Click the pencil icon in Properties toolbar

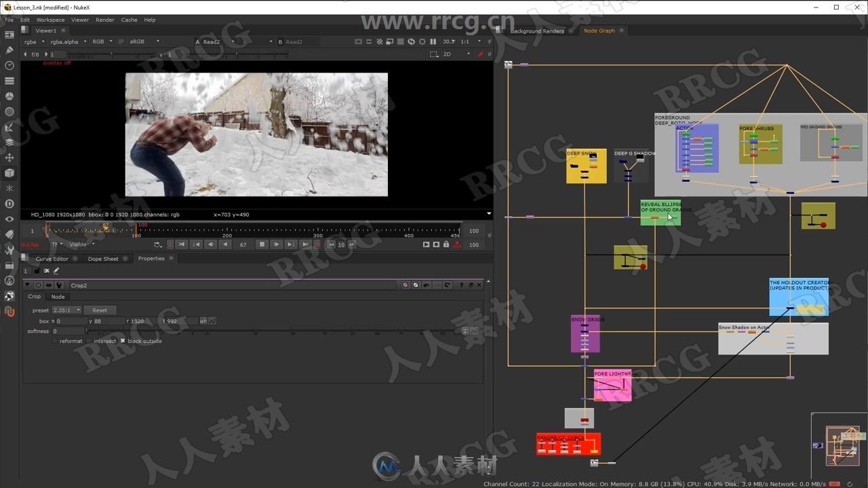tap(56, 271)
